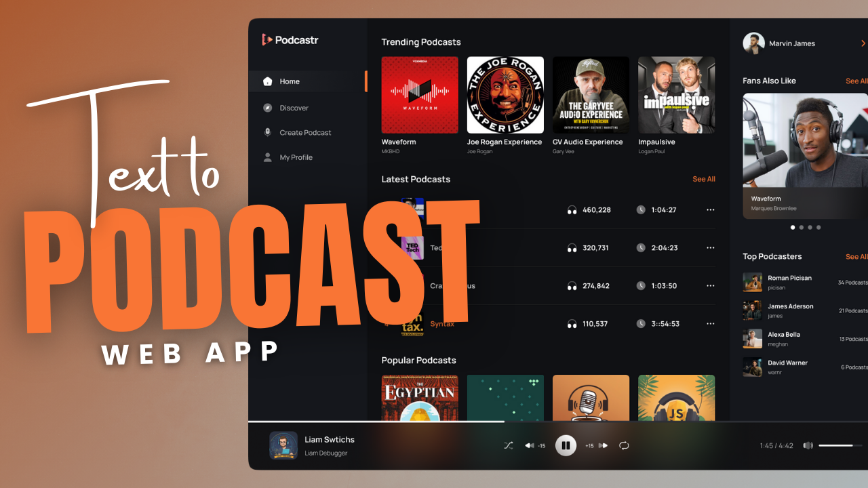
Task: Switch to the Trending Podcasts section
Action: point(420,42)
